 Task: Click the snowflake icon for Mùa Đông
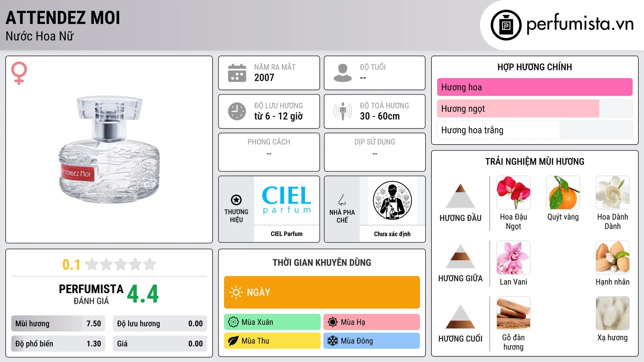point(332,341)
